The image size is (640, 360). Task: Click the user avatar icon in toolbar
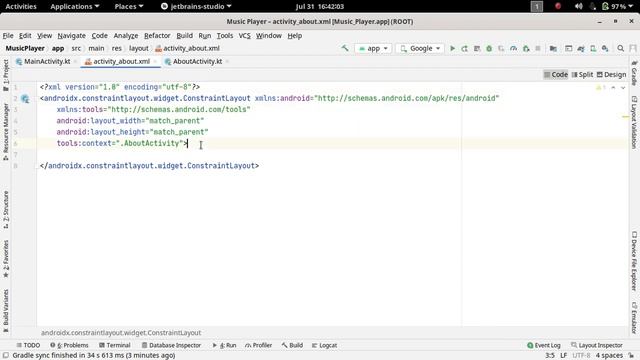[x=633, y=48]
